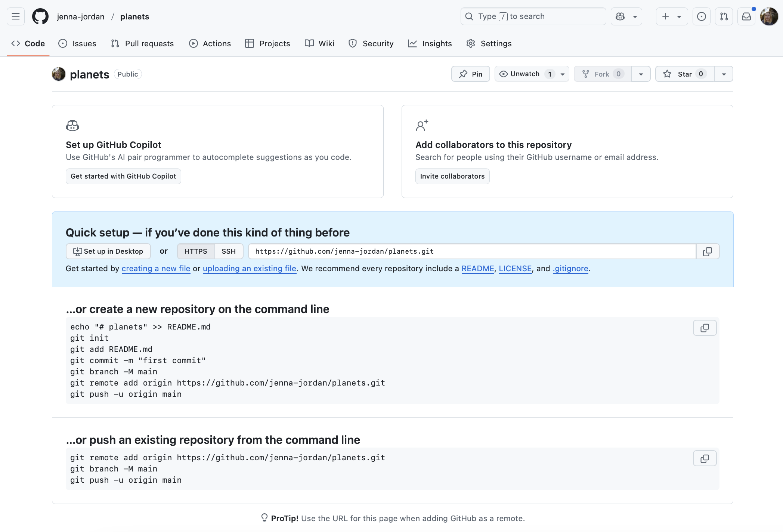
Task: Copy the new repository commands
Action: pos(705,328)
